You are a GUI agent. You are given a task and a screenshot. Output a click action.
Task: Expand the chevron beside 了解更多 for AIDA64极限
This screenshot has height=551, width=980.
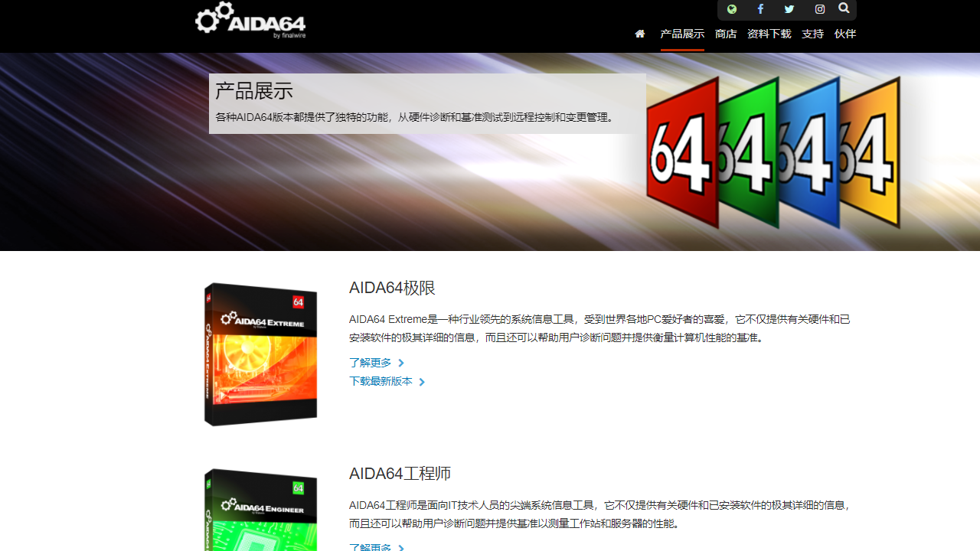[400, 363]
